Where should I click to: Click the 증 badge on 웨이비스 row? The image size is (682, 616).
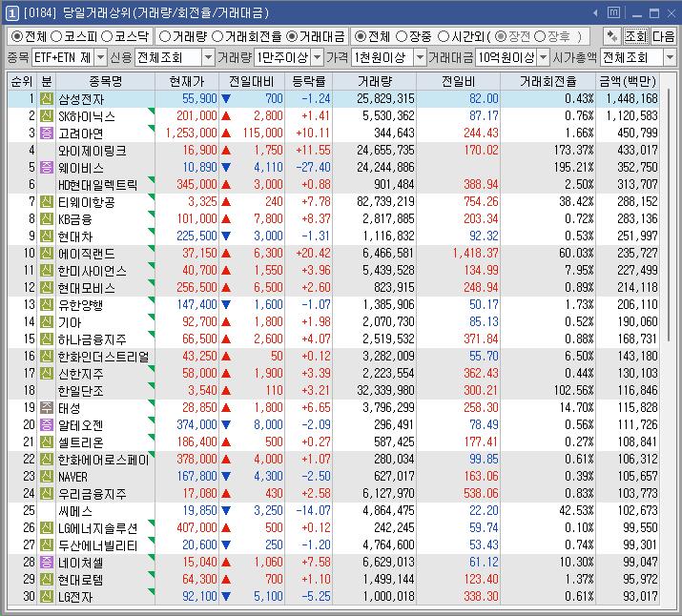[47, 168]
